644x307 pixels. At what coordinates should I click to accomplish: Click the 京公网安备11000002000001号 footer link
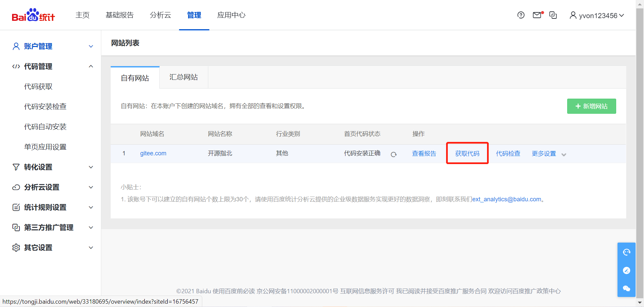coord(298,291)
